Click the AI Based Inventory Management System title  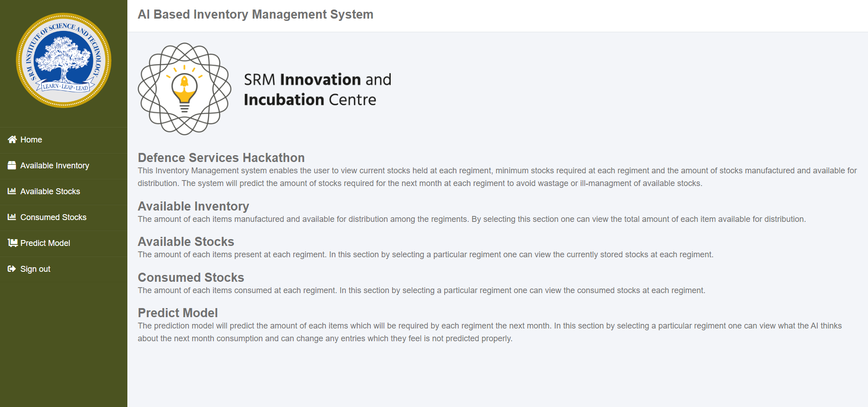256,15
